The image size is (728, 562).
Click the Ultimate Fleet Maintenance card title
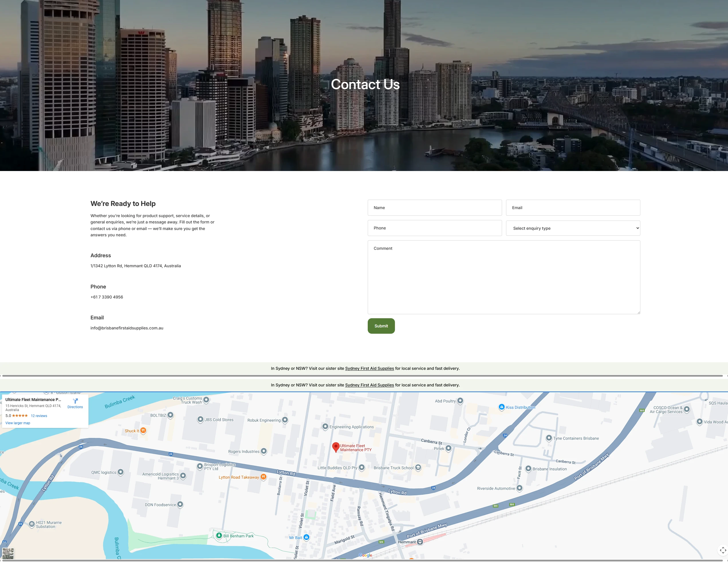click(33, 399)
